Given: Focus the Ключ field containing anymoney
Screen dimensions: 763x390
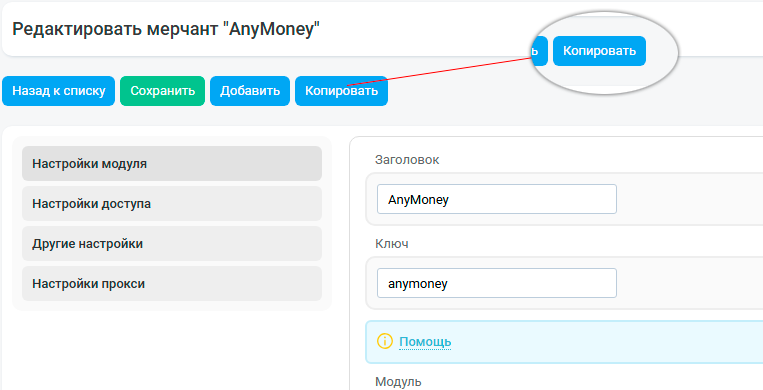Looking at the screenshot, I should (x=497, y=283).
